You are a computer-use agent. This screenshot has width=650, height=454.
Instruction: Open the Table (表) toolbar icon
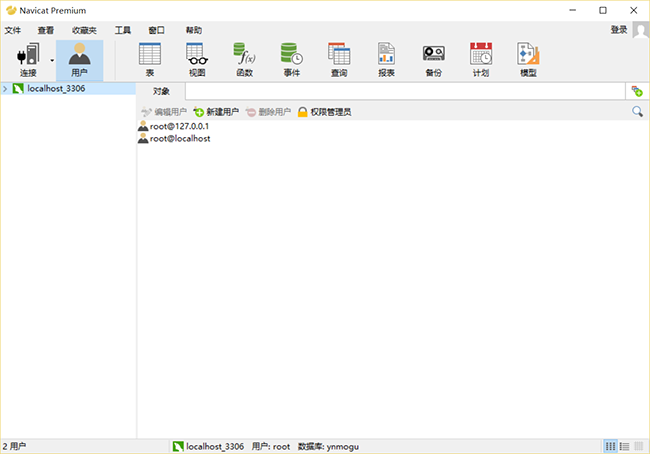[x=150, y=60]
